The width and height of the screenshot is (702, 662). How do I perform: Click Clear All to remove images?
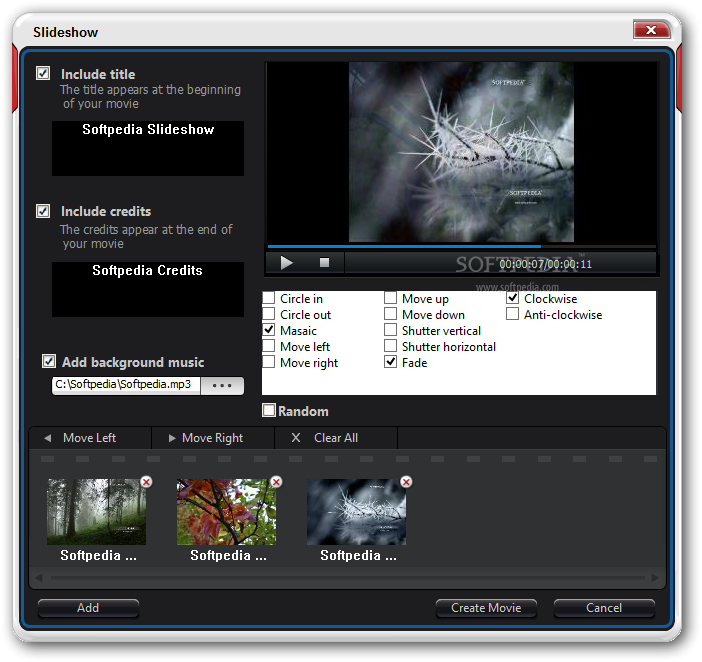click(x=336, y=438)
